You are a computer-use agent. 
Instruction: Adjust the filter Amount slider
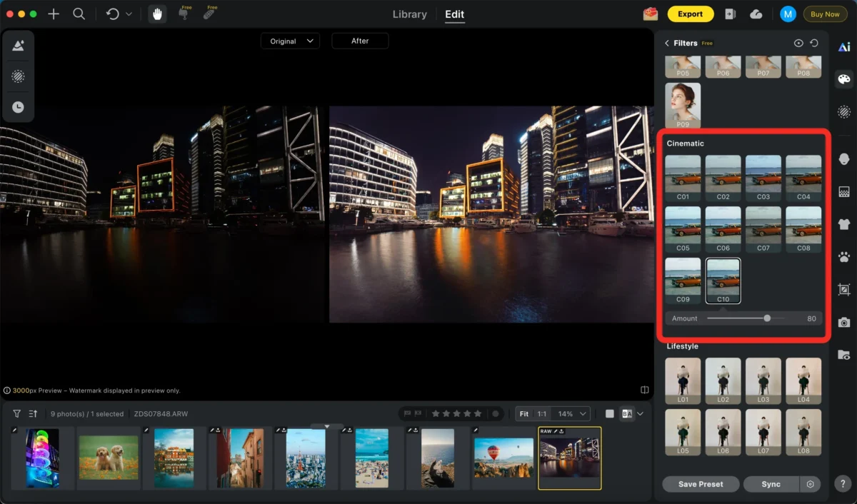point(767,318)
